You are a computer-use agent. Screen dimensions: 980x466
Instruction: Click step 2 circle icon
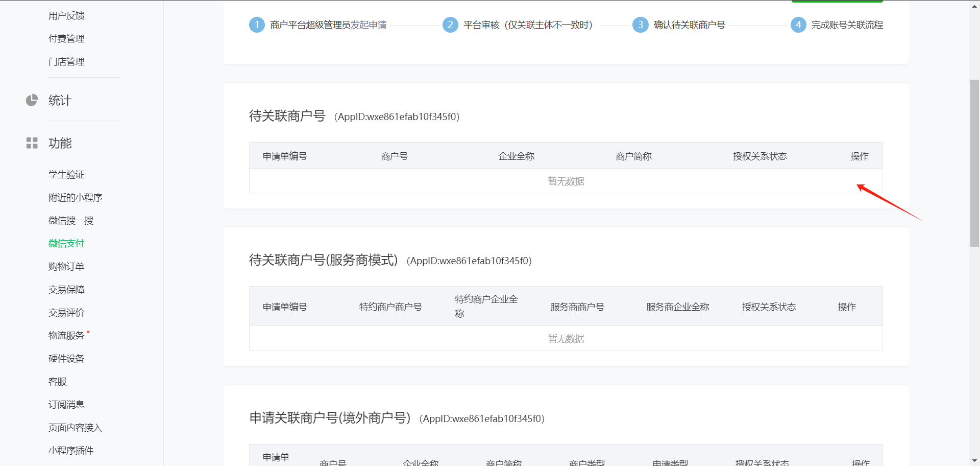[450, 25]
